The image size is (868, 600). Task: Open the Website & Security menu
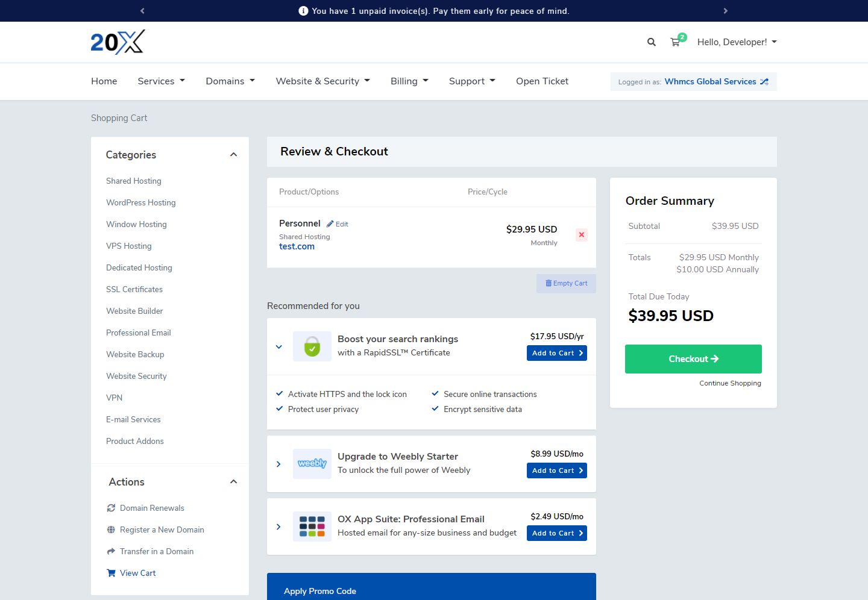coord(322,81)
